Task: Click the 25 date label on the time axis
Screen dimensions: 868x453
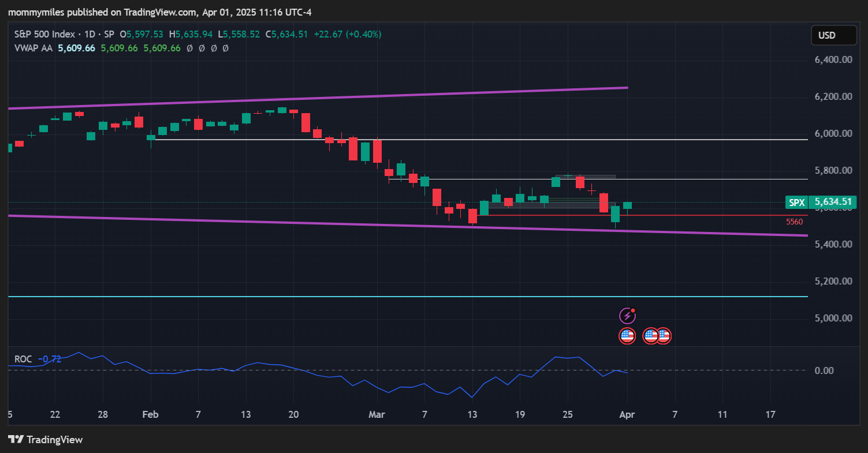Action: pyautogui.click(x=567, y=415)
